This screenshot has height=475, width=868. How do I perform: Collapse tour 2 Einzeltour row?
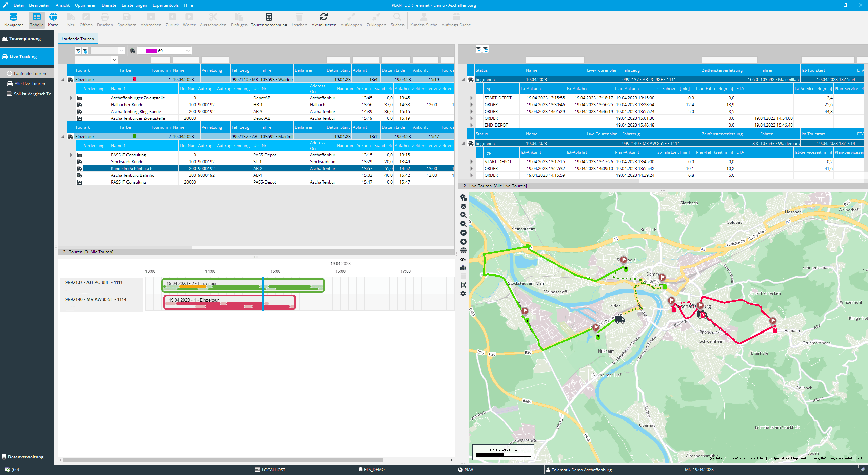63,137
